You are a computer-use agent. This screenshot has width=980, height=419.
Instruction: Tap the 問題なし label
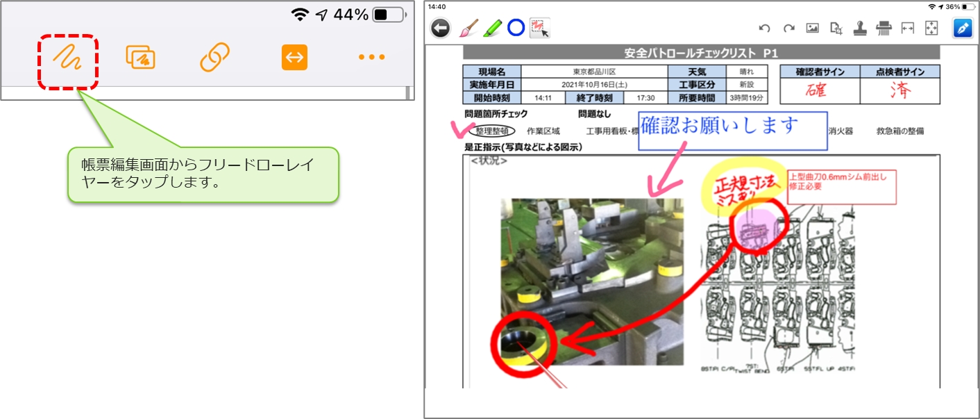595,114
